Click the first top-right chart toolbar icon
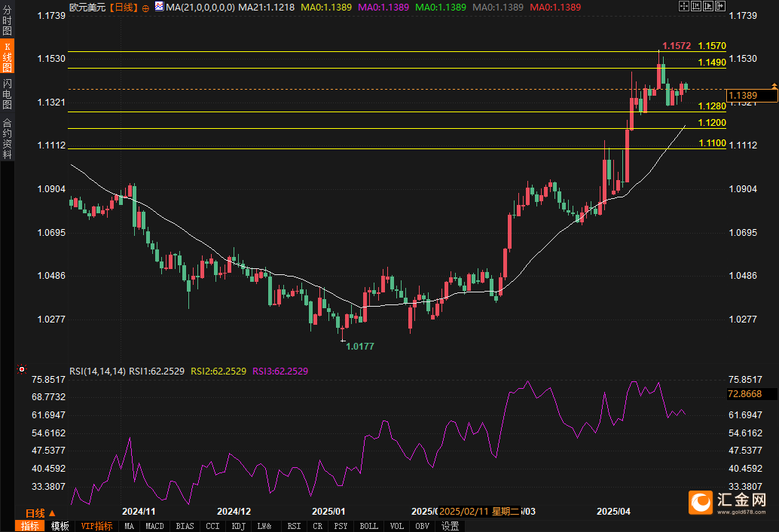The image size is (779, 532). click(x=684, y=6)
